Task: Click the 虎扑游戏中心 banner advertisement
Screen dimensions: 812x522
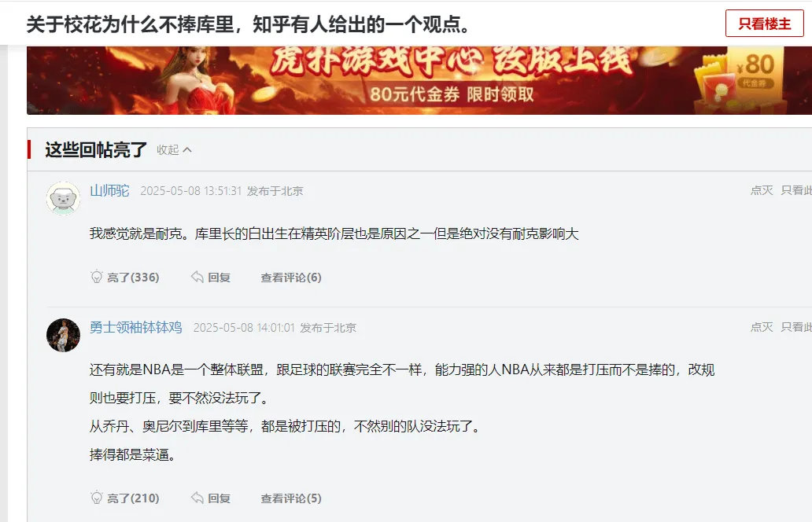Action: (419, 80)
